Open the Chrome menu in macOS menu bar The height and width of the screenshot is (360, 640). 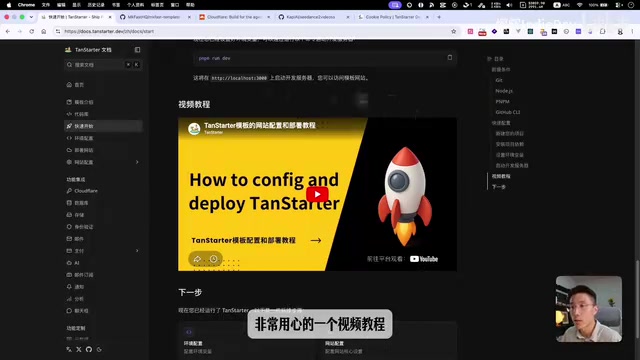26,5
